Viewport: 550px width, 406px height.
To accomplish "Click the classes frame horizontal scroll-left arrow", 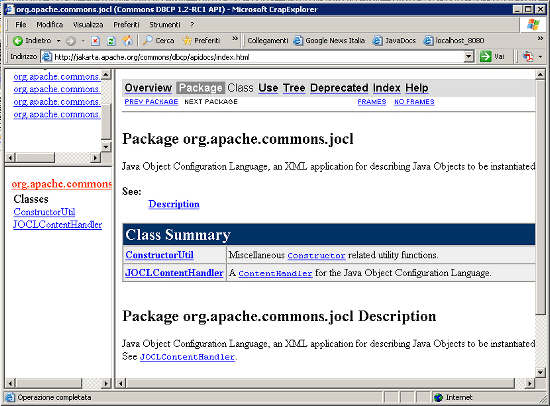I will point(11,384).
